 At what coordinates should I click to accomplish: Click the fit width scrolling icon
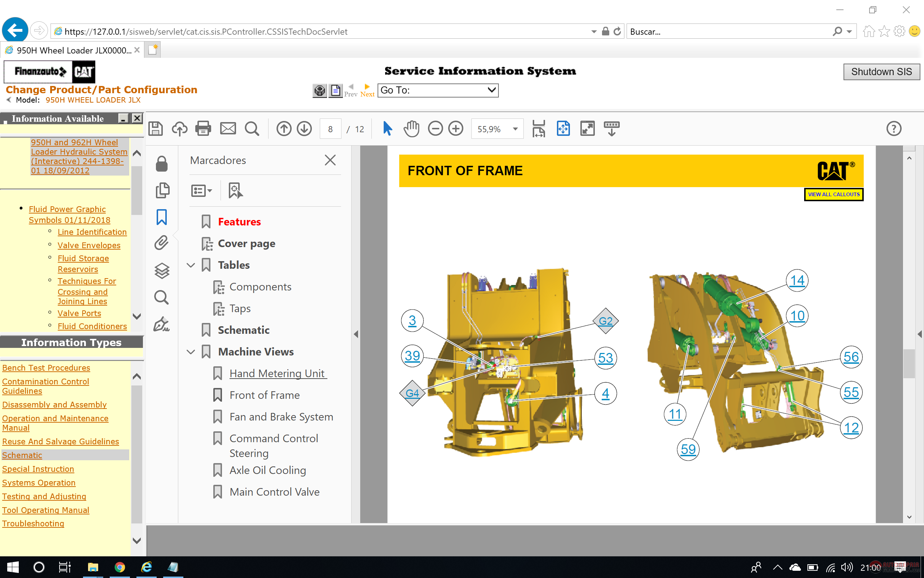coord(539,129)
